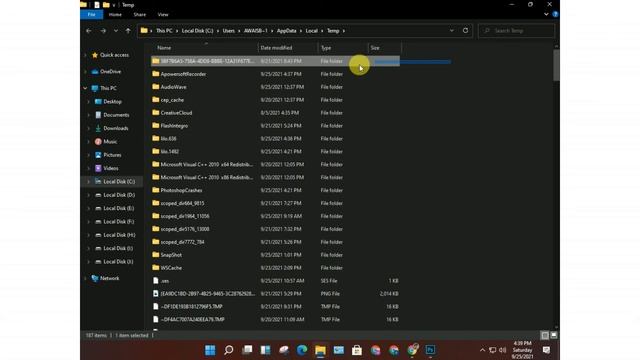Image resolution: width=640 pixels, height=360 pixels.
Task: Select the cep_cache folder
Action: tap(172, 100)
